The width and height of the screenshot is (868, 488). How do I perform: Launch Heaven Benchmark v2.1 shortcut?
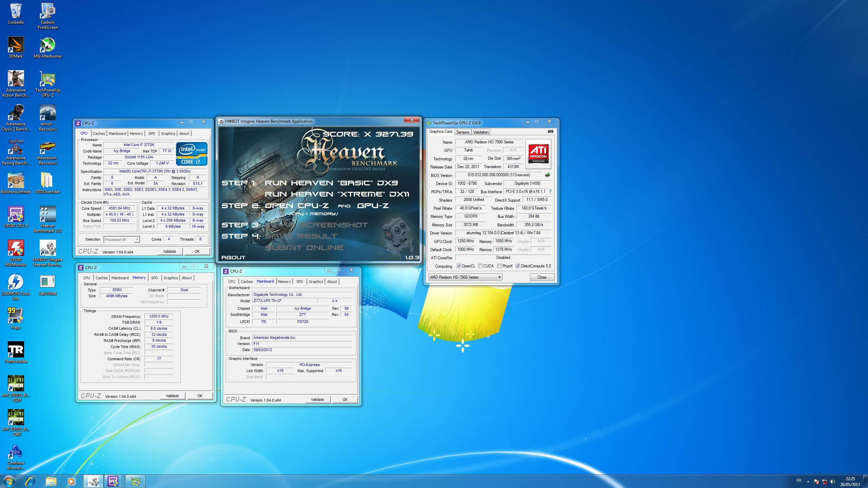pyautogui.click(x=48, y=219)
